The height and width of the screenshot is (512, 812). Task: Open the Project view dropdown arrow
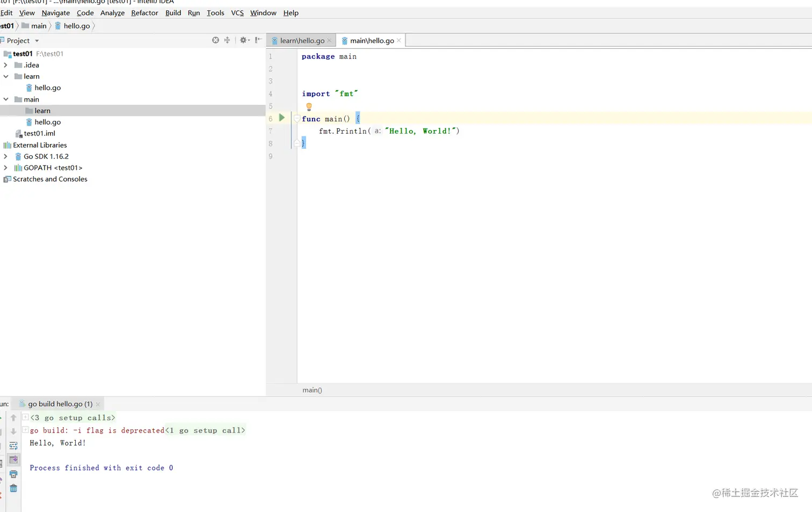point(37,41)
